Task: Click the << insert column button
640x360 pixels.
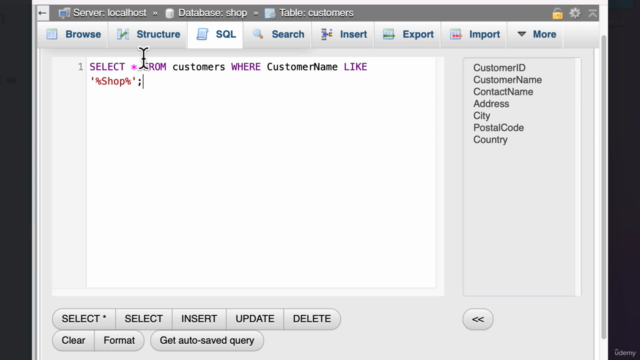Action: [478, 319]
